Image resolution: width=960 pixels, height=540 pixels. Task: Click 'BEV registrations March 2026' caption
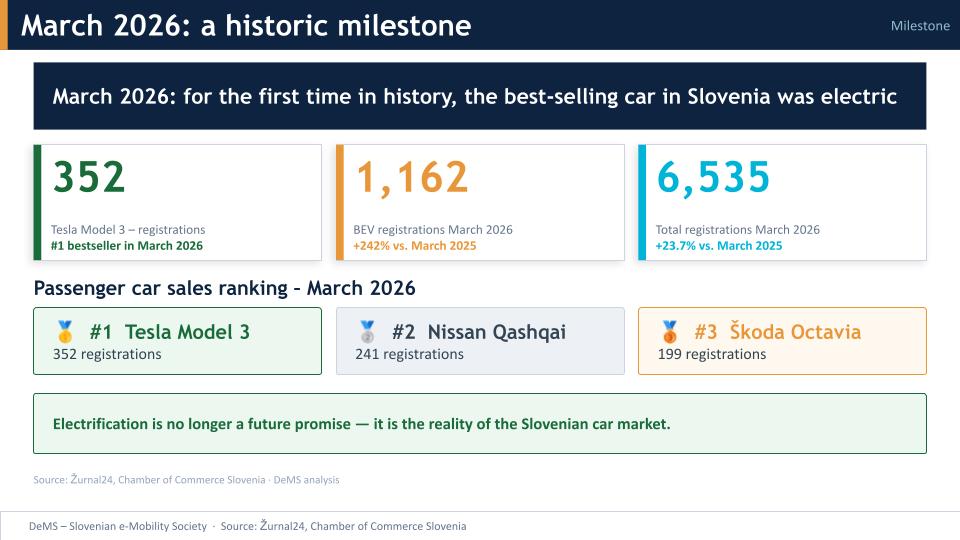(433, 230)
